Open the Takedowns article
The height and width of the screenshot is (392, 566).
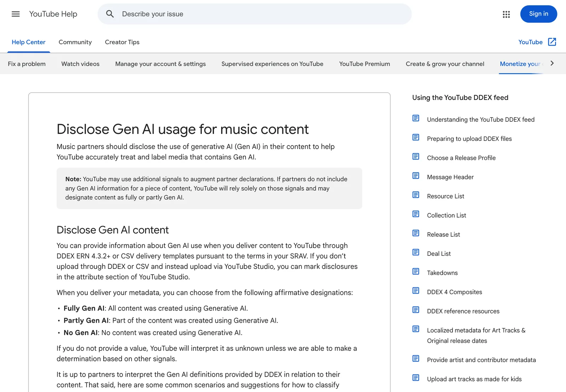(x=442, y=273)
